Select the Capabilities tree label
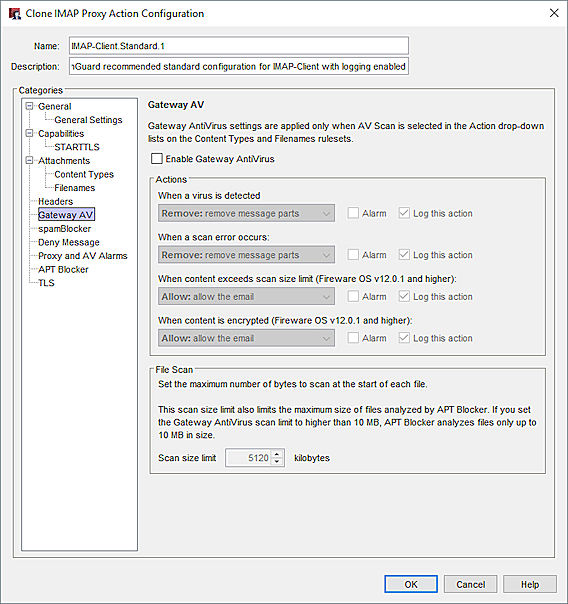The image size is (568, 604). [x=61, y=134]
